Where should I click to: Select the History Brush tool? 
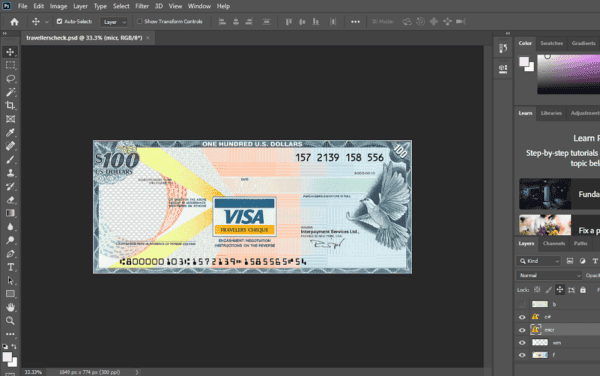point(10,186)
